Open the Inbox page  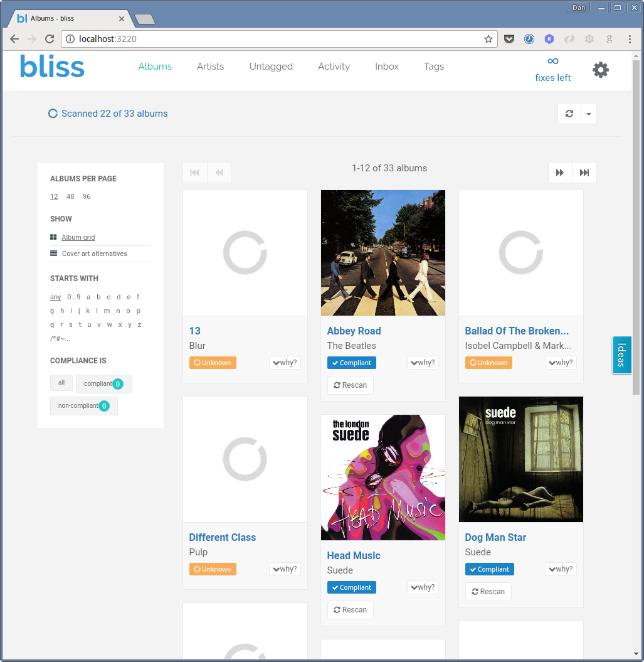pos(387,67)
